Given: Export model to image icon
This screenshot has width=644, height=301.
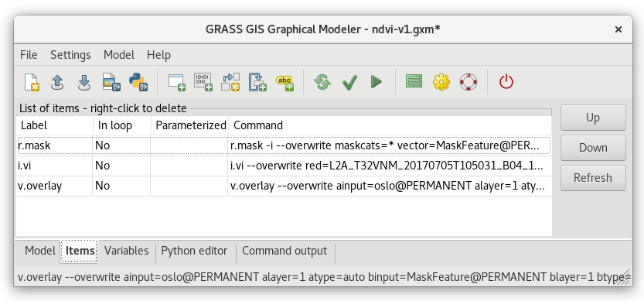Looking at the screenshot, I should [111, 82].
